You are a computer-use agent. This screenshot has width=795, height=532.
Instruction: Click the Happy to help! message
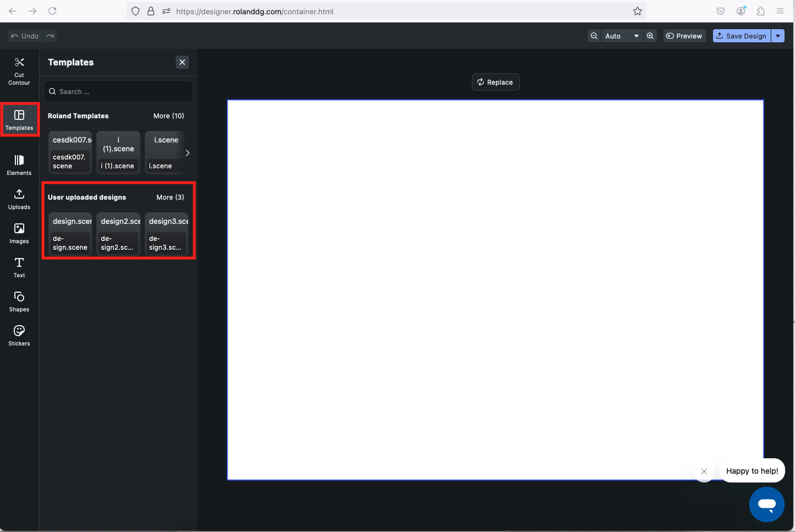752,470
